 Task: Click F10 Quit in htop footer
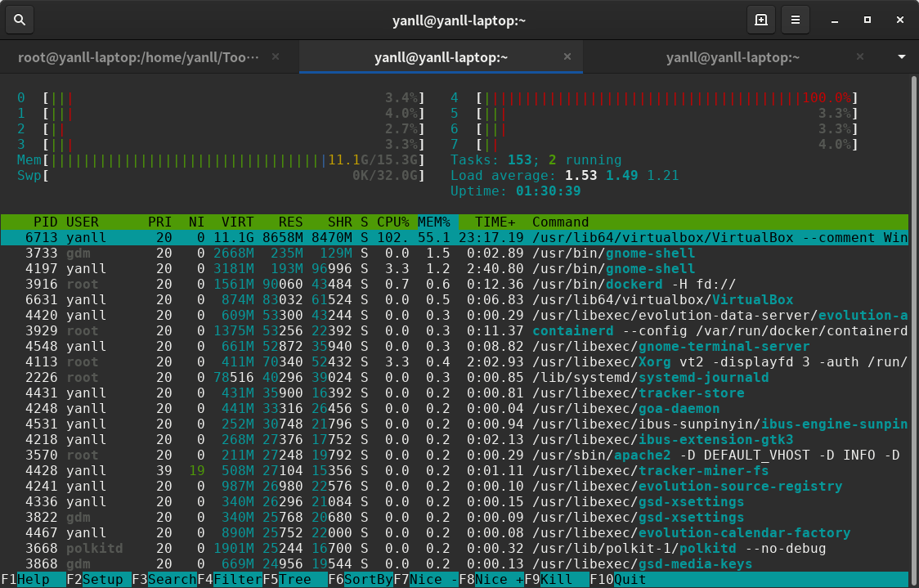pyautogui.click(x=618, y=580)
